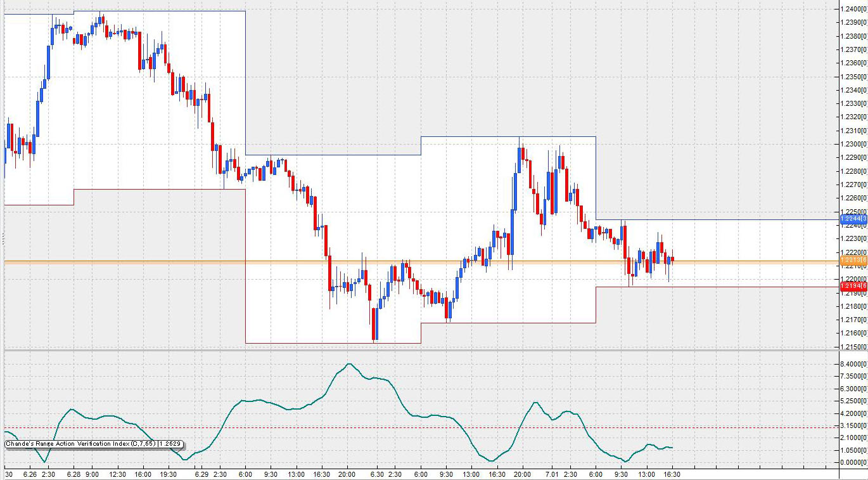Click the 19:30 time axis label
Image resolution: width=868 pixels, height=480 pixels.
pos(169,474)
